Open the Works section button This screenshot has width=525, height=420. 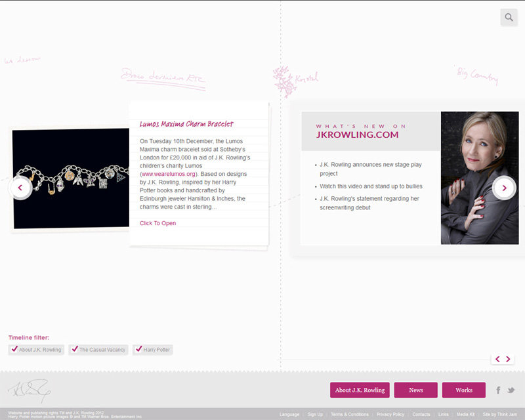coord(463,390)
